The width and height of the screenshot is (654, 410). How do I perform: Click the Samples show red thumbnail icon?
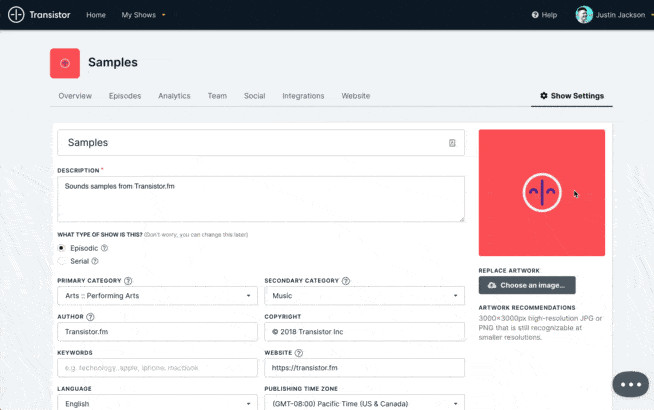[65, 63]
